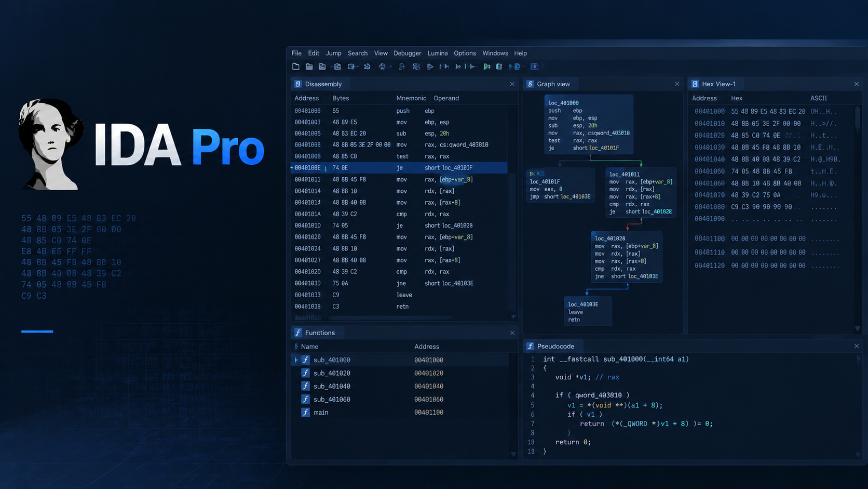The width and height of the screenshot is (868, 489).
Task: Click the blank new-file icon in the toolbar
Action: coord(296,67)
